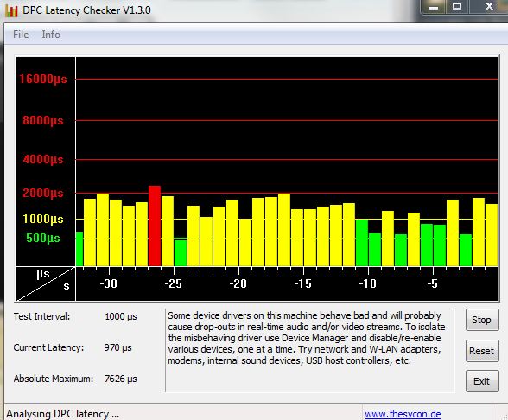This screenshot has width=508, height=420.
Task: Click the 16000µs threshold label
Action: (43, 79)
